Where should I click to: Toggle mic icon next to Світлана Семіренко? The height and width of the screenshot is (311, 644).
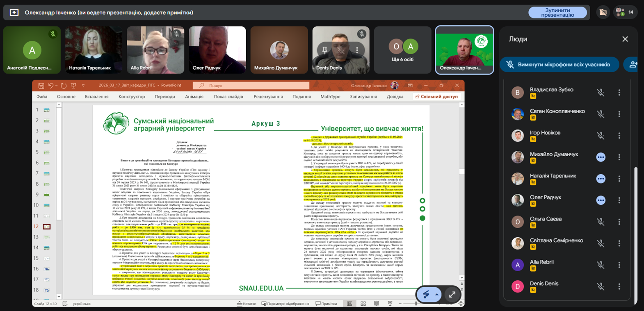(601, 243)
